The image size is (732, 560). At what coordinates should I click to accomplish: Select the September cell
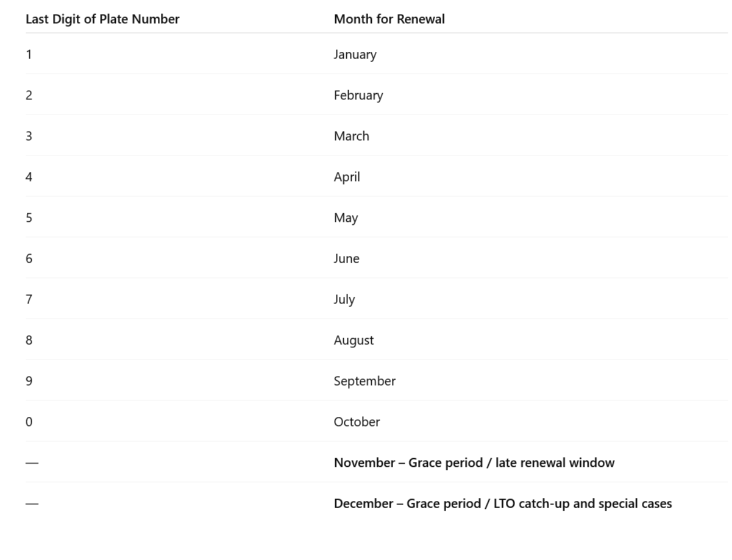pos(364,381)
